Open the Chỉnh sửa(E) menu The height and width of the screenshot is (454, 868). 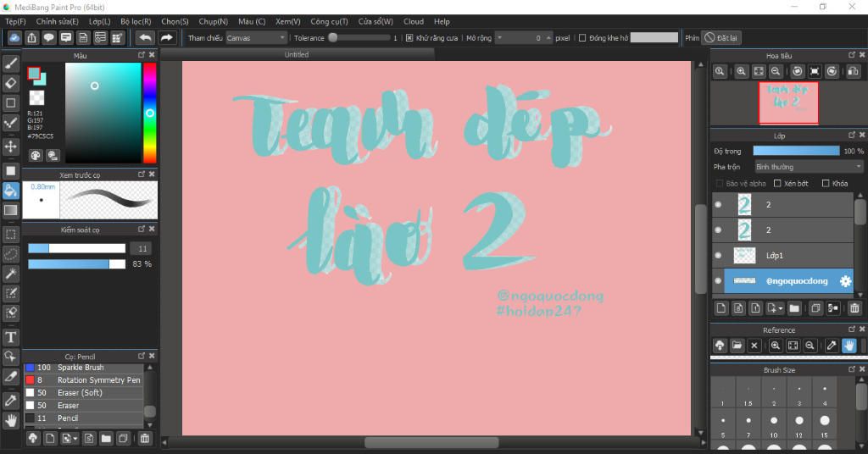[57, 21]
